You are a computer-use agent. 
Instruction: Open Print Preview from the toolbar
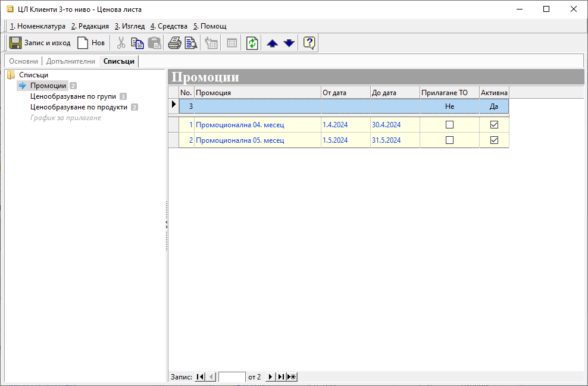[x=190, y=43]
